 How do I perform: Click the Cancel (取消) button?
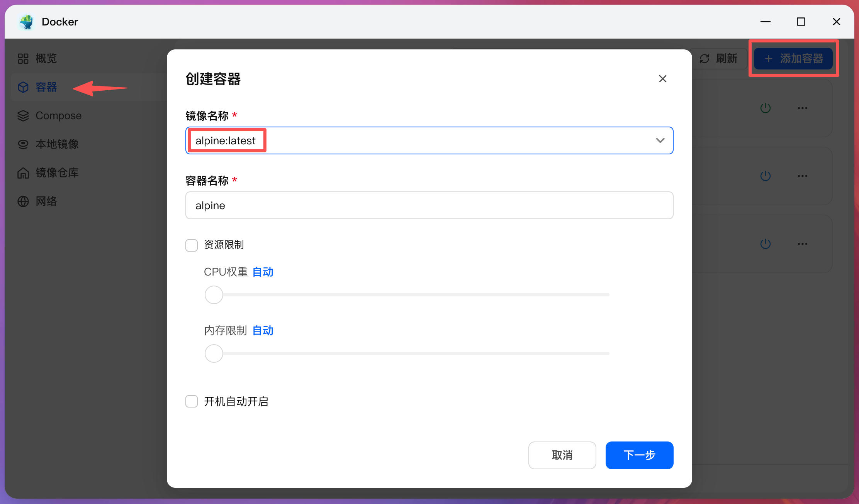point(562,455)
